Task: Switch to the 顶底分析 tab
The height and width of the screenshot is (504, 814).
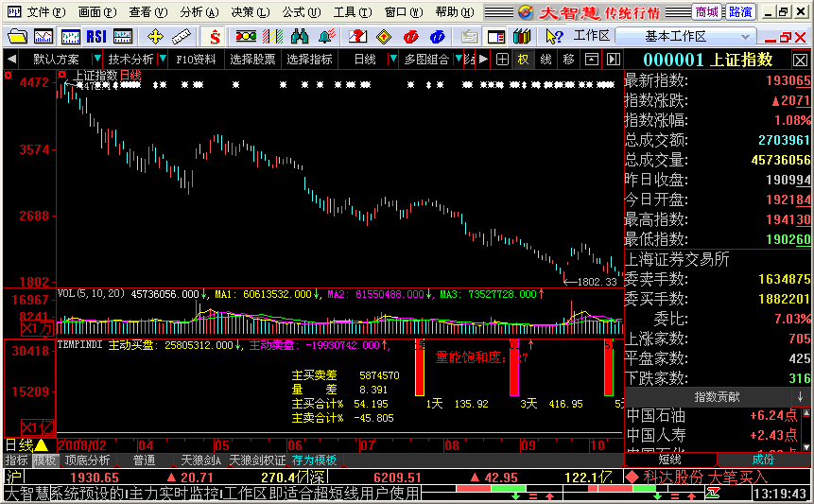Action: (x=87, y=461)
